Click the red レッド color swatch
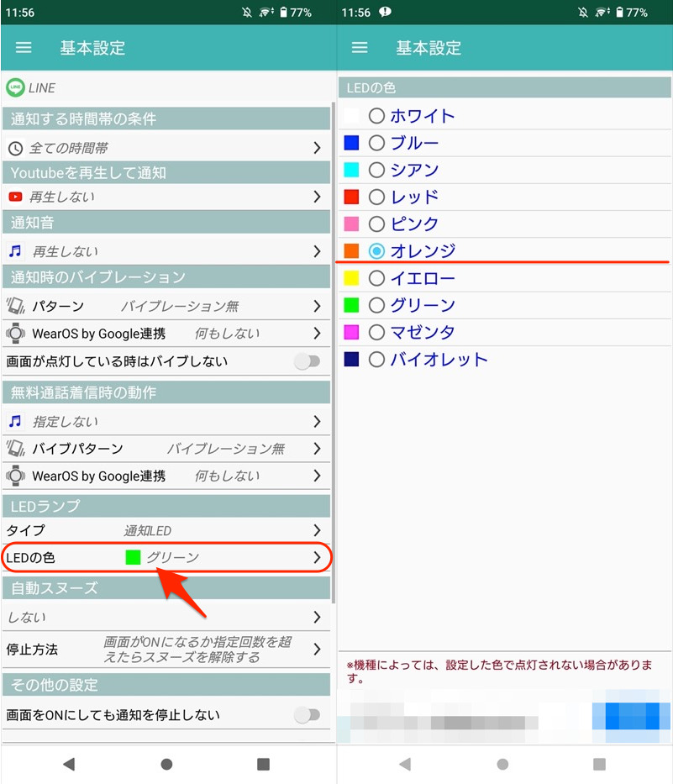 (351, 197)
